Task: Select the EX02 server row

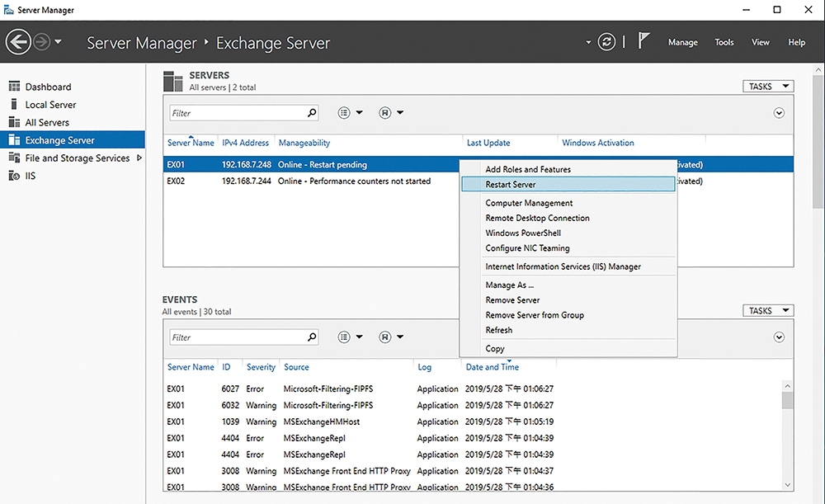Action: [478, 181]
